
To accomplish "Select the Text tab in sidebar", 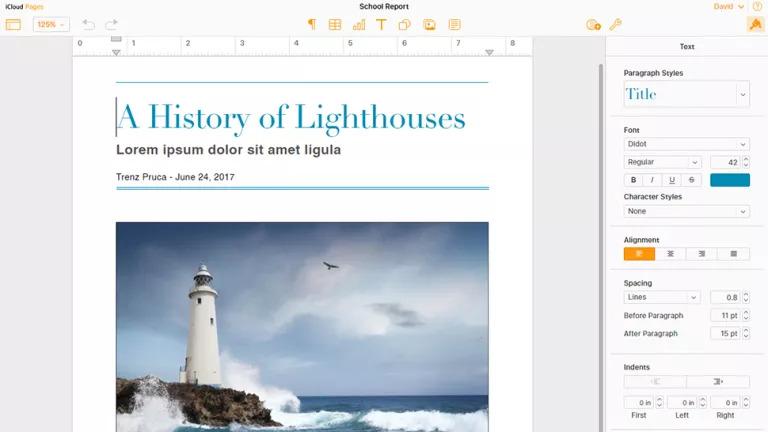I will (687, 47).
